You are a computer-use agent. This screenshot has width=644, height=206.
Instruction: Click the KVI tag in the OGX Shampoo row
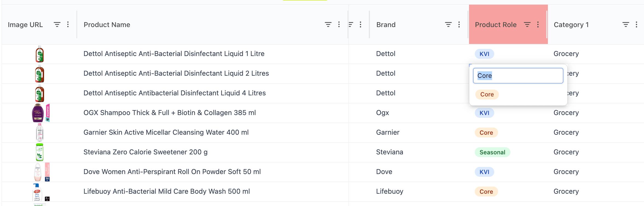click(484, 113)
